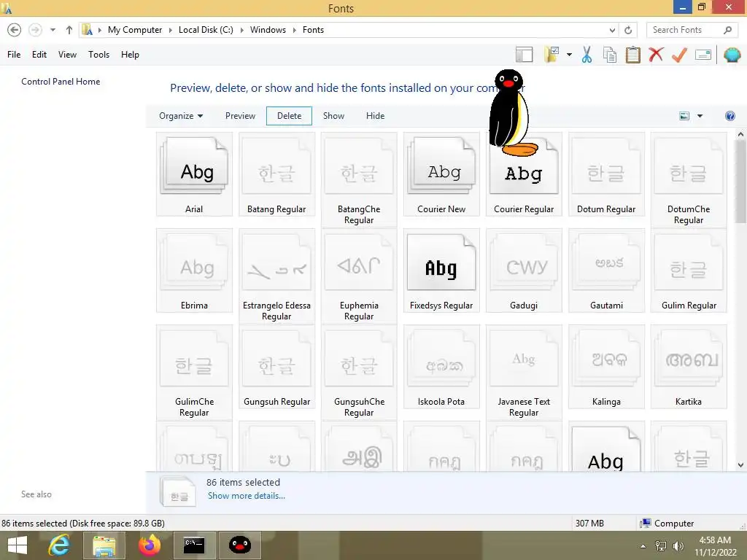
Task: Click the scrollbar down arrow
Action: 740,465
